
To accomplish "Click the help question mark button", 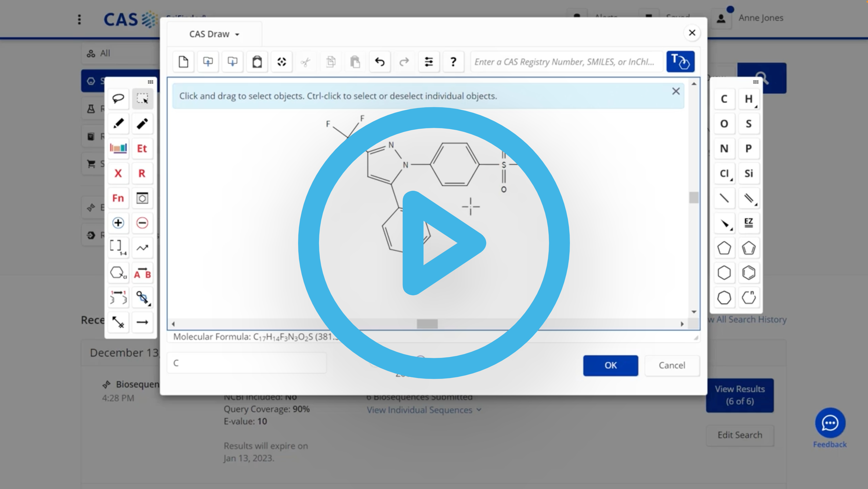I will [453, 62].
